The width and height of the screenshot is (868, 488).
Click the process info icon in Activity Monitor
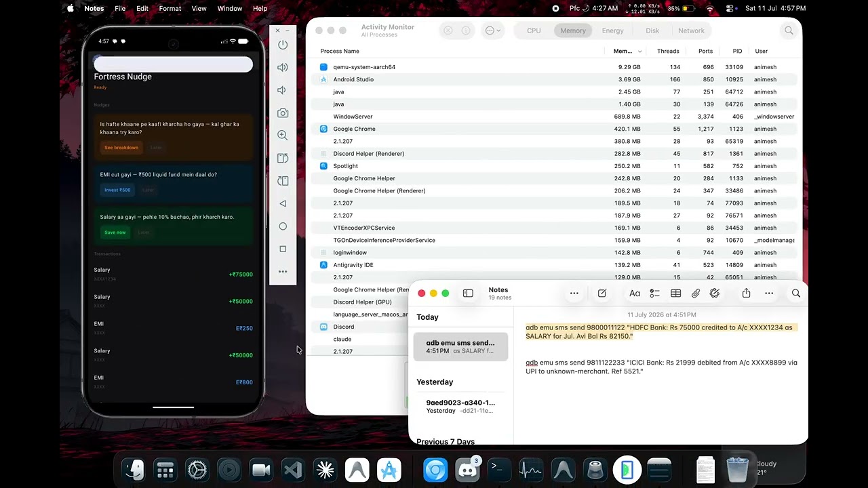(466, 30)
